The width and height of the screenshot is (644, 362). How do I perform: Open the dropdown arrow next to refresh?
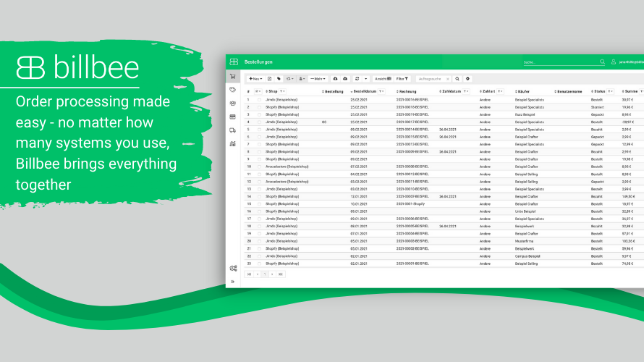pyautogui.click(x=366, y=78)
